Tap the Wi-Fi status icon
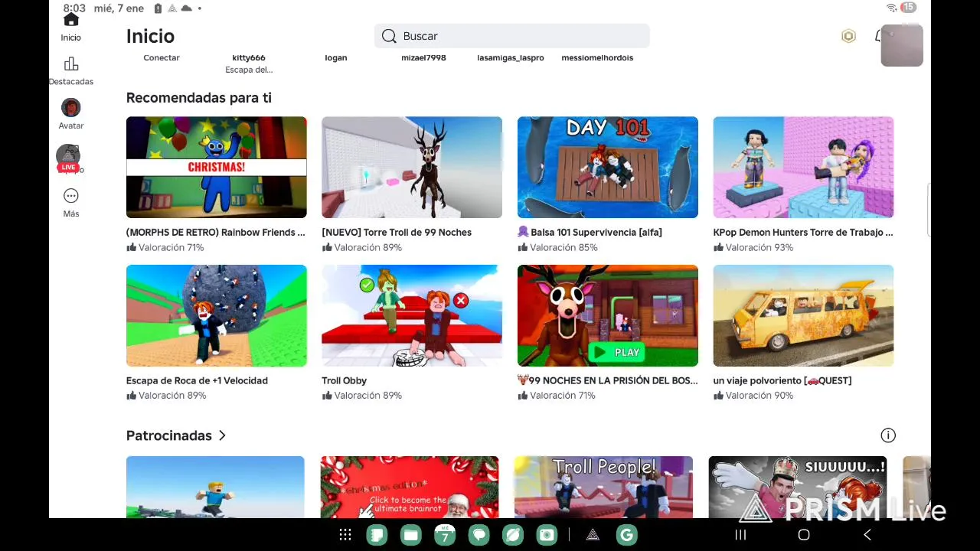 pyautogui.click(x=891, y=8)
